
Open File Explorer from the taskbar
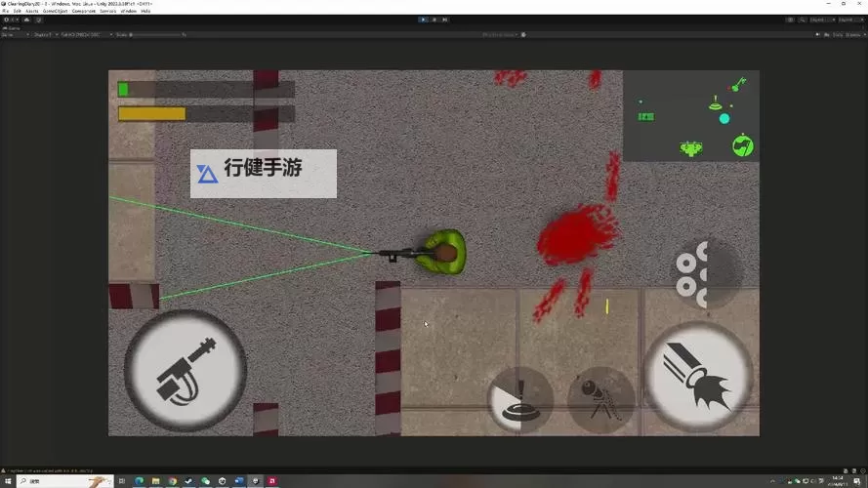coord(155,481)
